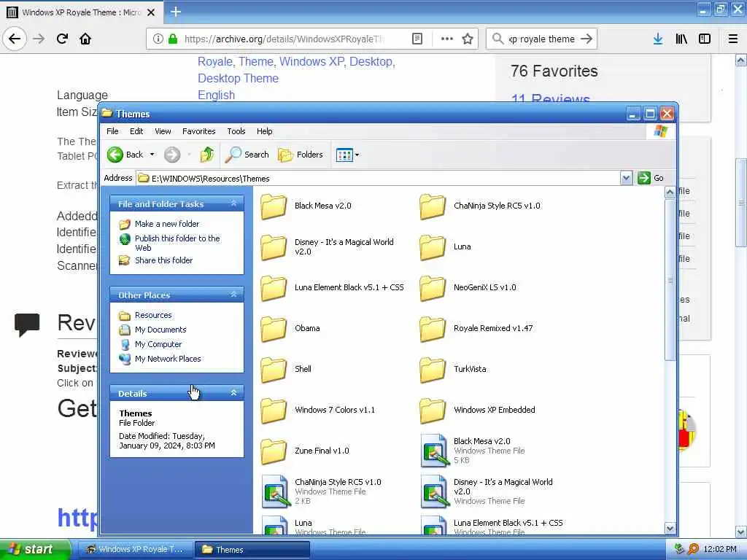Click the Themes taskbar button
Screen dimensions: 747x560
(252, 549)
